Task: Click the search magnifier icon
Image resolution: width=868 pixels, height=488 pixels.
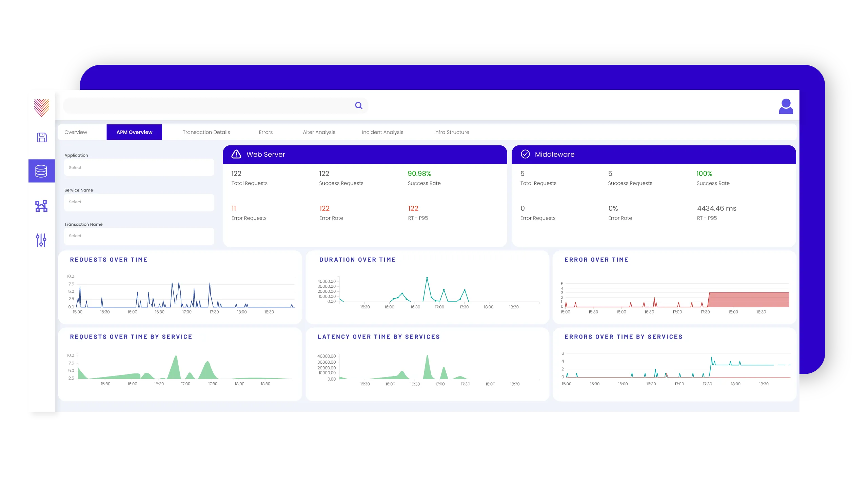Action: tap(358, 106)
